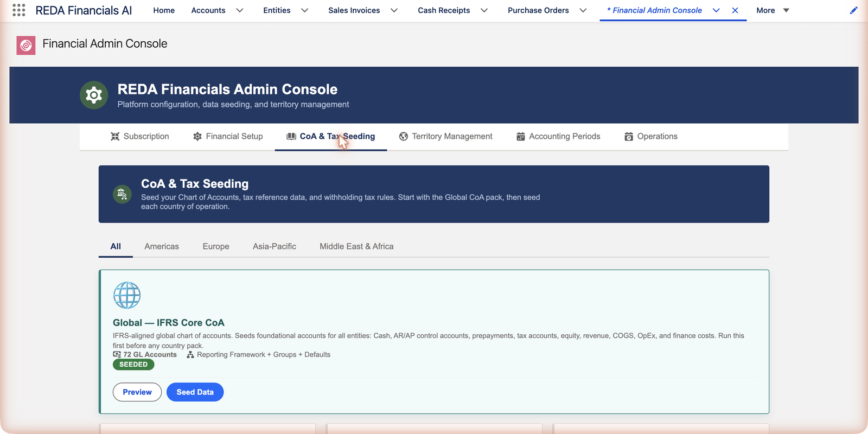Click the globe icon on Global IFRS card
Screen dimensions: 868x434
(x=127, y=295)
